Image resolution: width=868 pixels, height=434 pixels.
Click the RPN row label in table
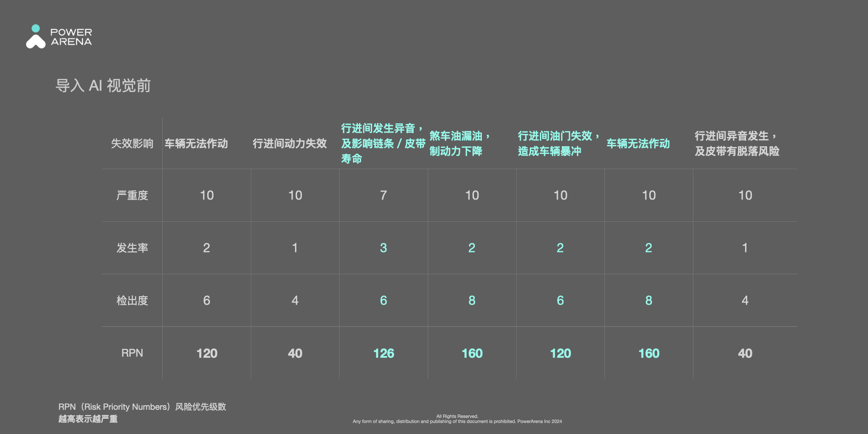(132, 353)
